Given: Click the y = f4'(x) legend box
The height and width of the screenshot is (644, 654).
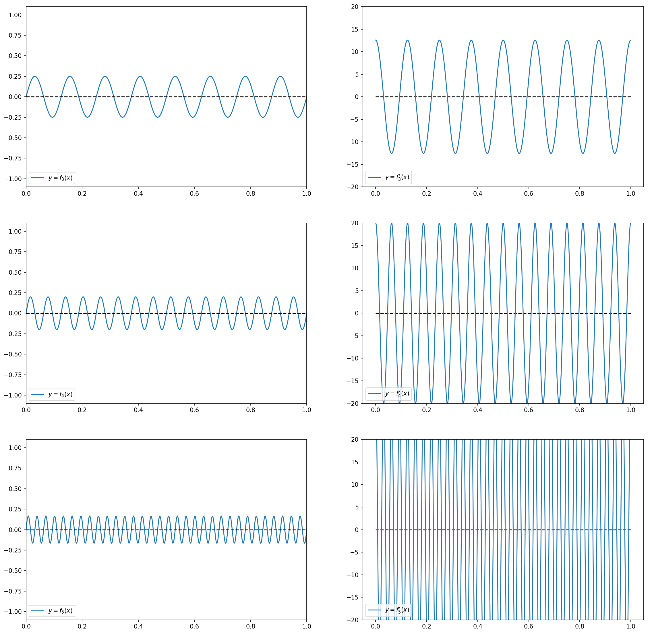Looking at the screenshot, I should coord(388,394).
